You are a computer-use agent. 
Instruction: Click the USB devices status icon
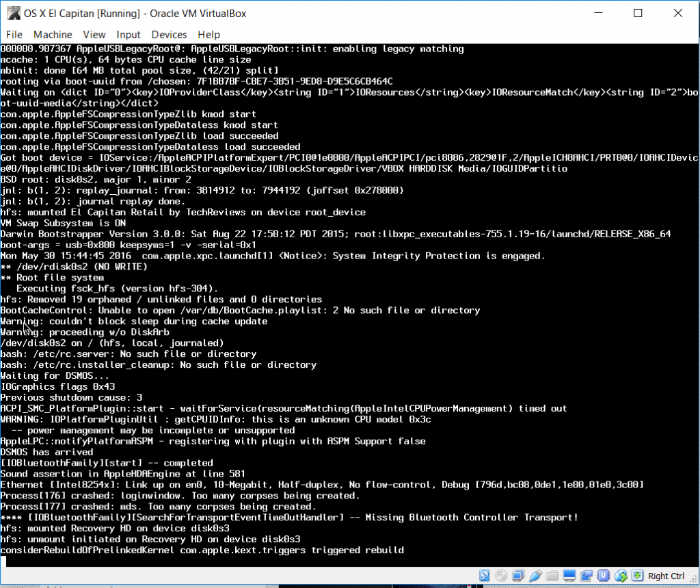[536, 576]
